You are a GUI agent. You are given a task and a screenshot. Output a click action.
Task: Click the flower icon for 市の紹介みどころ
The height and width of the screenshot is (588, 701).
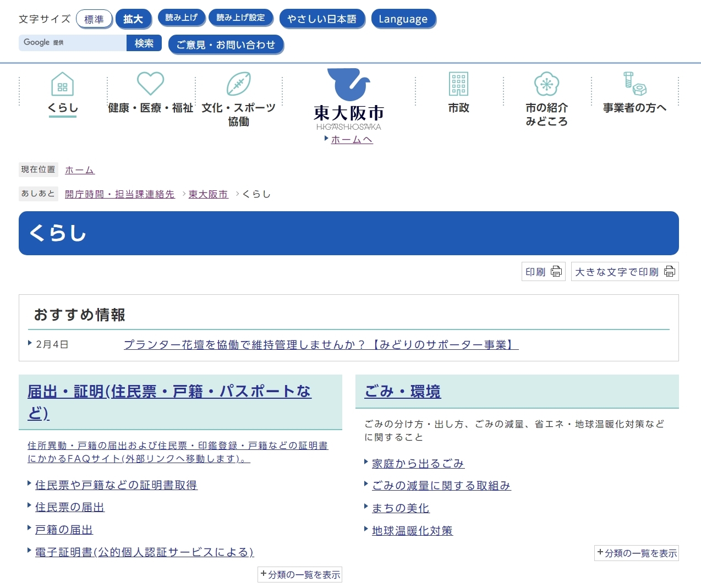click(546, 84)
